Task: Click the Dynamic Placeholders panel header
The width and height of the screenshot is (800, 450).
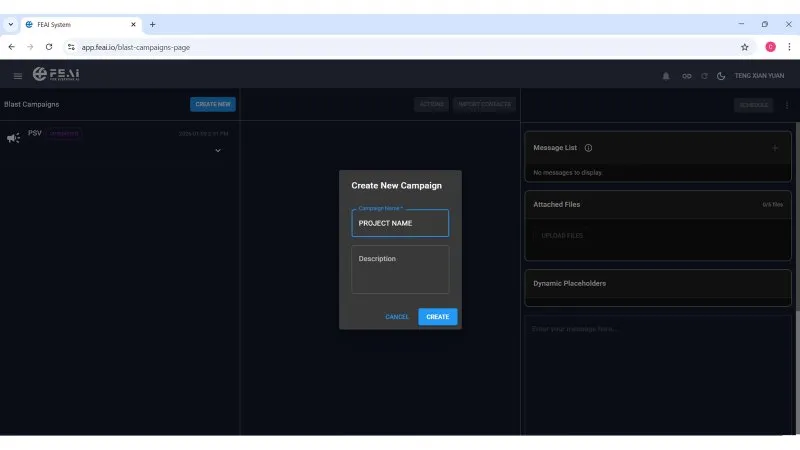Action: click(658, 284)
